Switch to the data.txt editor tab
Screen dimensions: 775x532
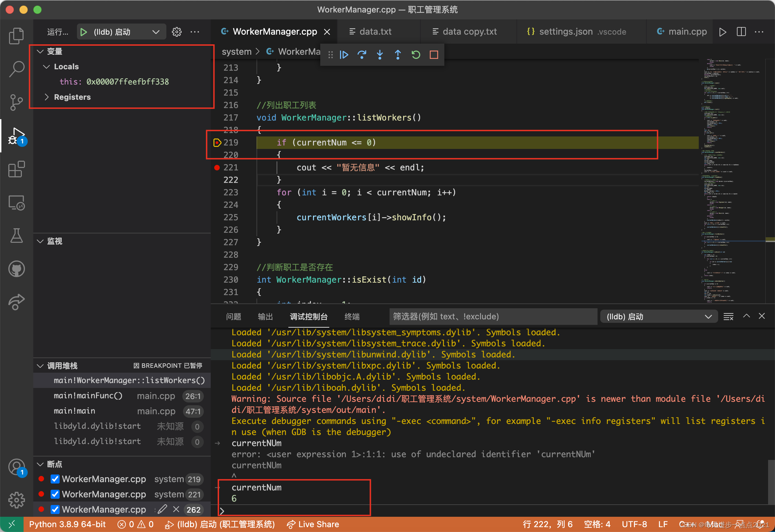click(x=375, y=32)
